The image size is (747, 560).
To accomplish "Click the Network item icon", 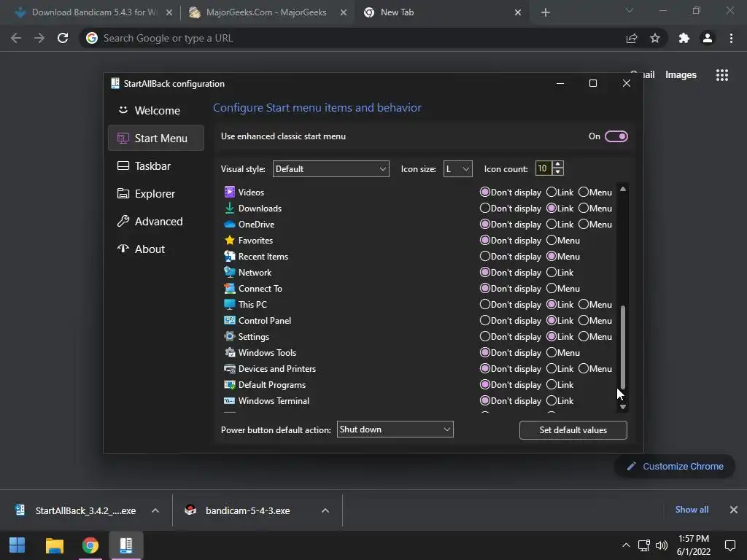I will (230, 273).
